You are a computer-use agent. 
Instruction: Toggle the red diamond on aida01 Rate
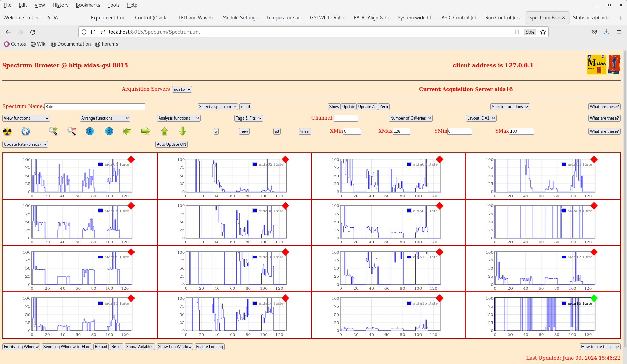click(x=131, y=159)
